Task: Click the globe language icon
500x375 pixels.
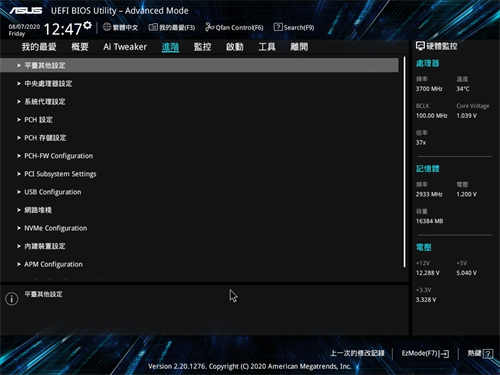Action: [107, 27]
